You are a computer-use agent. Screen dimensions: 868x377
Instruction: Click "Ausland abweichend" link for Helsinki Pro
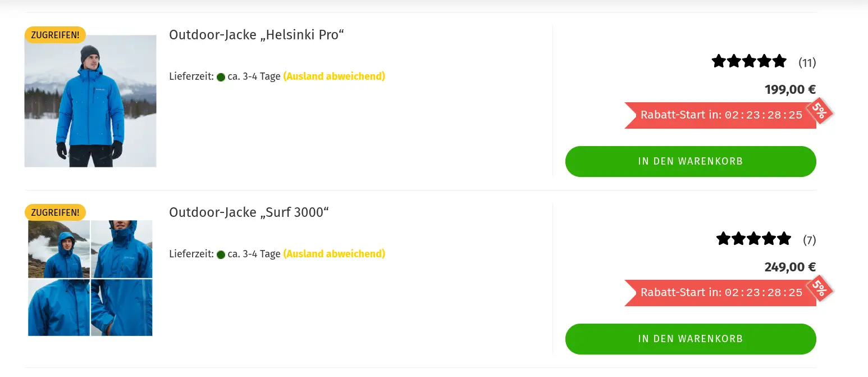[x=334, y=76]
